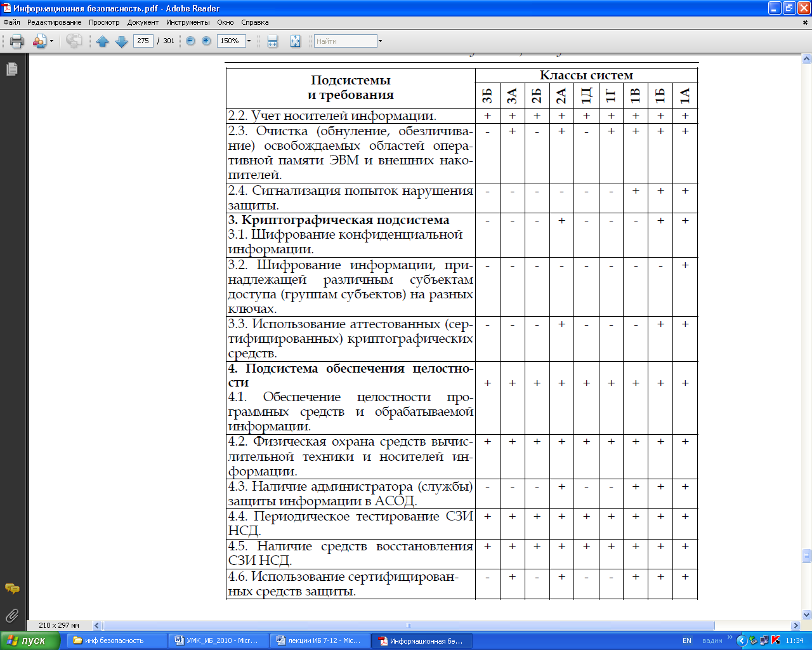Viewport: 812px width, 650px height.
Task: Click the Найти search field
Action: click(346, 41)
